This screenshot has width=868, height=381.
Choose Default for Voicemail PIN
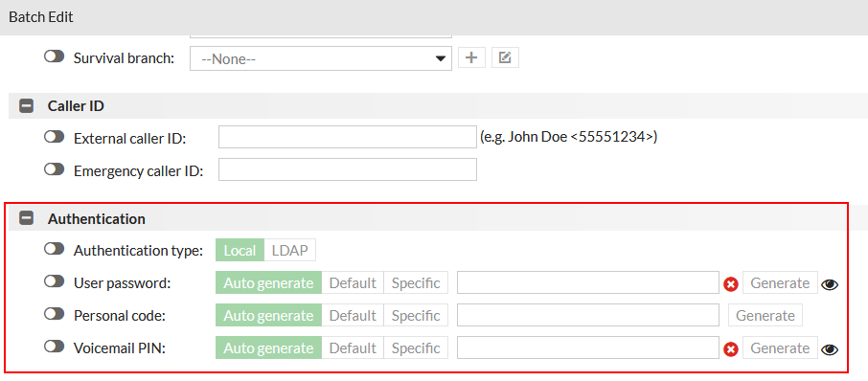pos(353,348)
